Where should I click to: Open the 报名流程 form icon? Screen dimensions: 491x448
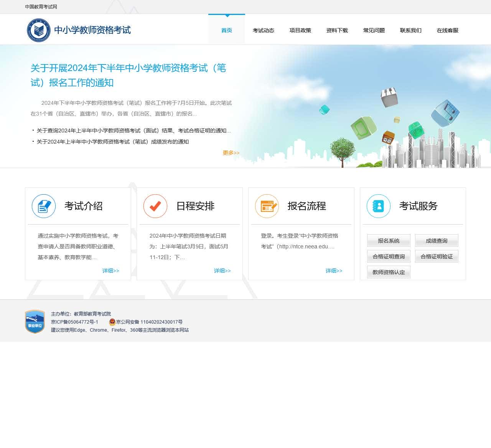point(267,206)
